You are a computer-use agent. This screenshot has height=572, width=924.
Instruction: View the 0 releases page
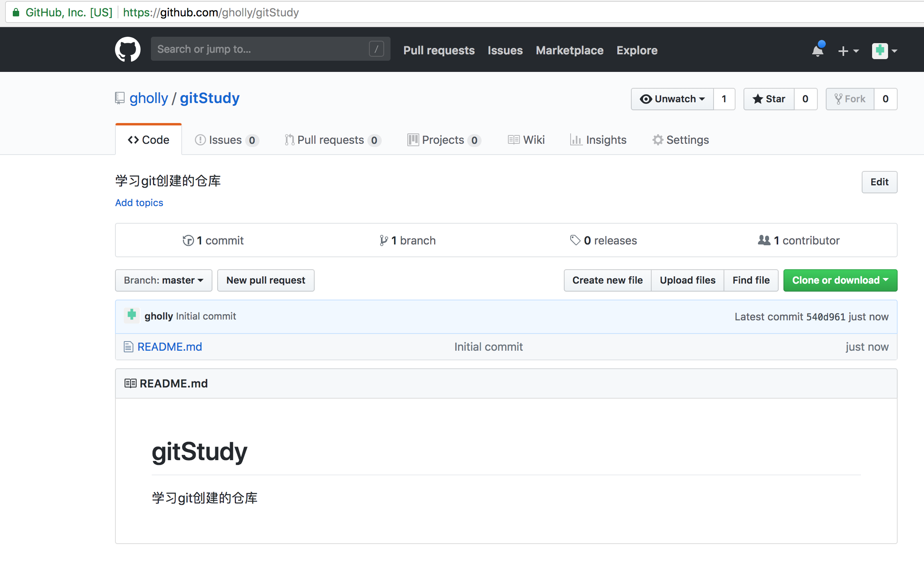coord(603,240)
